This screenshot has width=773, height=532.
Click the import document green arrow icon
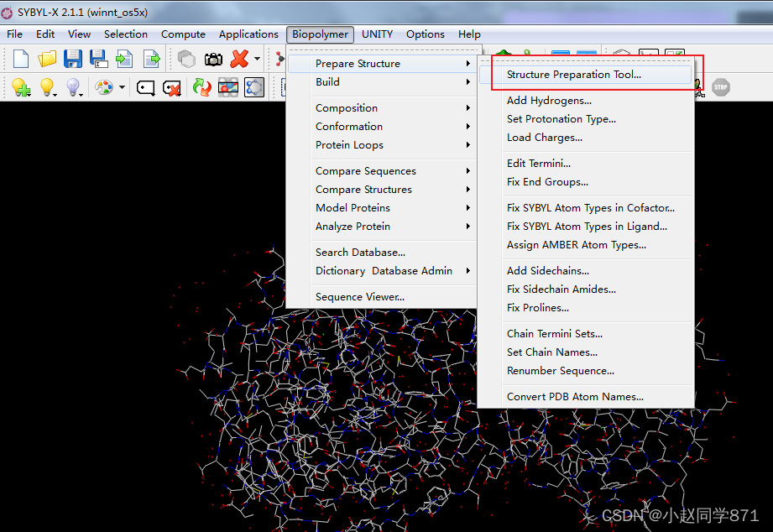124,59
